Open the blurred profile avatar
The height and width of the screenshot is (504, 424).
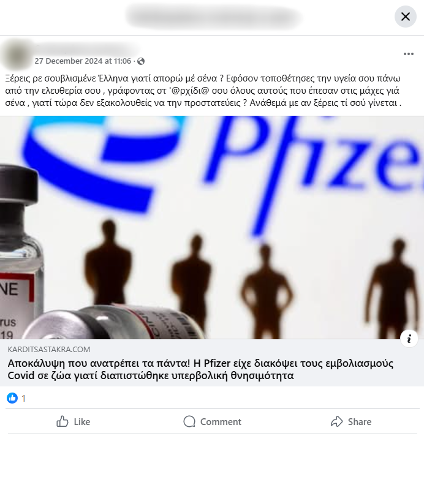click(17, 55)
